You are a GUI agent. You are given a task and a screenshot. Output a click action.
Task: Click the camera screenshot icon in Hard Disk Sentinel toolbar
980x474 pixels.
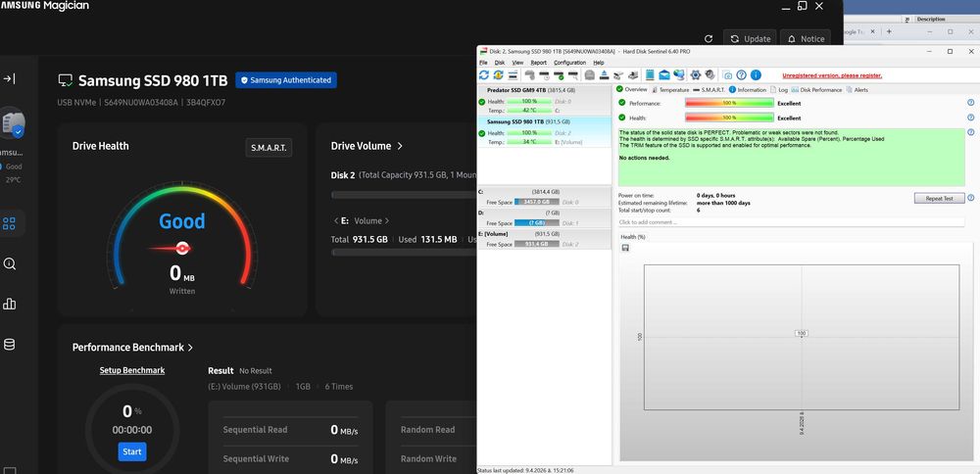pyautogui.click(x=727, y=75)
